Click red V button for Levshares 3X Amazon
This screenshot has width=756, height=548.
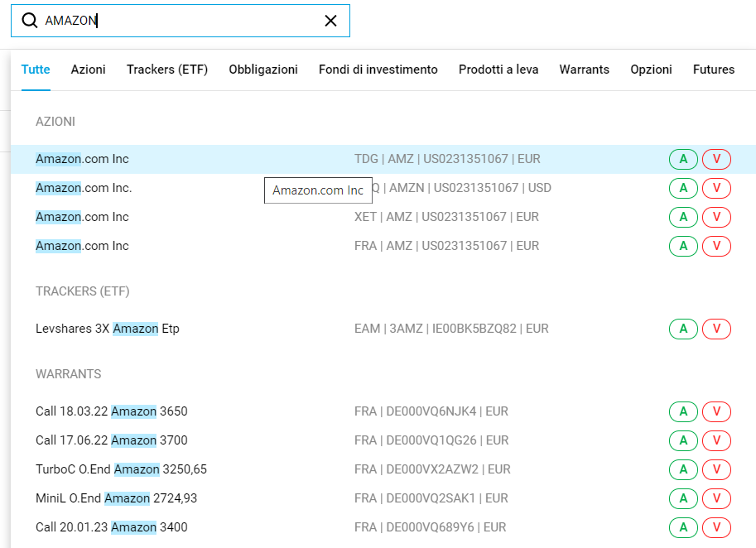click(716, 329)
